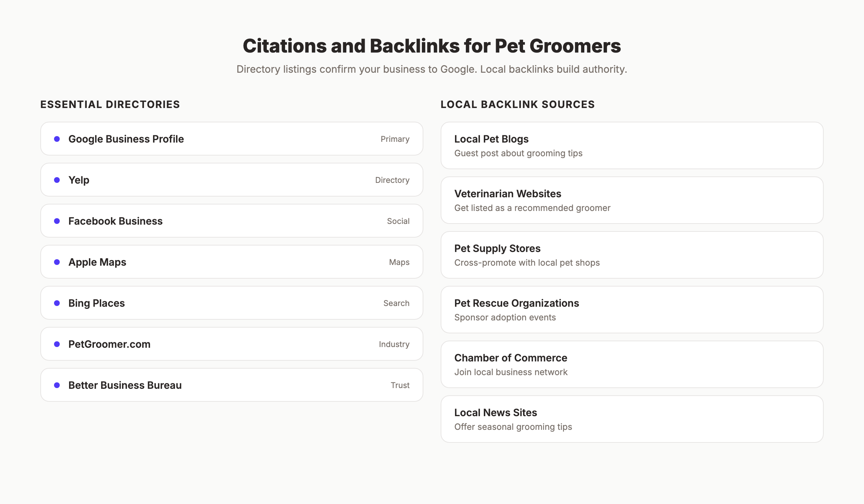Click the bullet icon beside PetGroomer.com
This screenshot has width=864, height=504.
[57, 344]
